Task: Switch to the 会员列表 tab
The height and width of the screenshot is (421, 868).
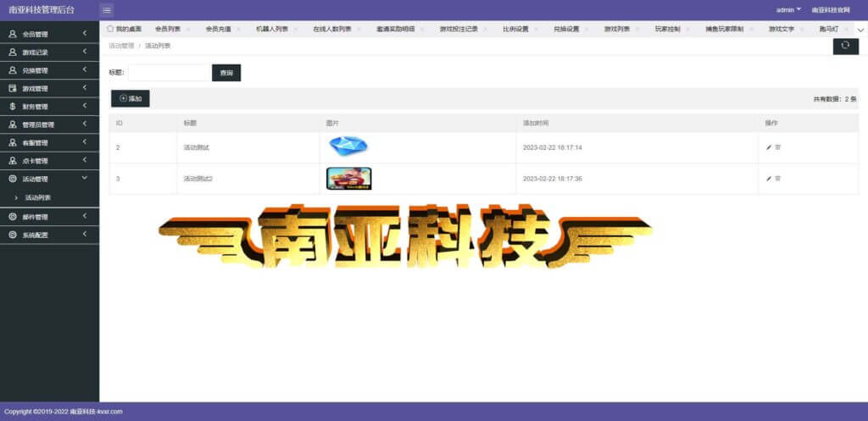Action: (168, 30)
